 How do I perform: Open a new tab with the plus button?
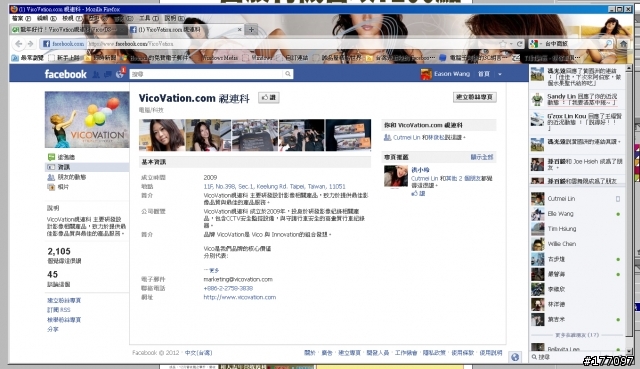click(x=251, y=29)
